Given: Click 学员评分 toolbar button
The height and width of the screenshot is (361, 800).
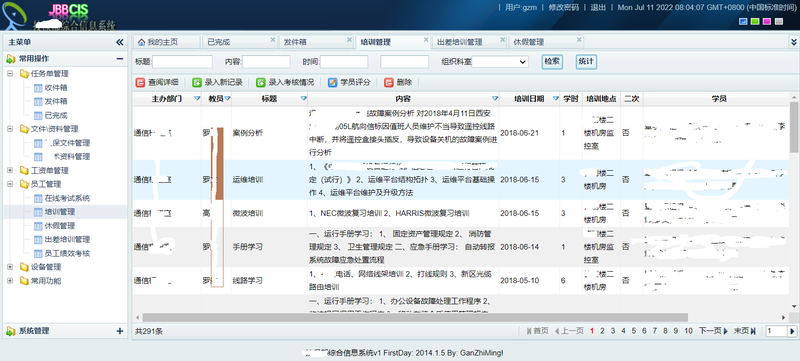Looking at the screenshot, I should [349, 82].
